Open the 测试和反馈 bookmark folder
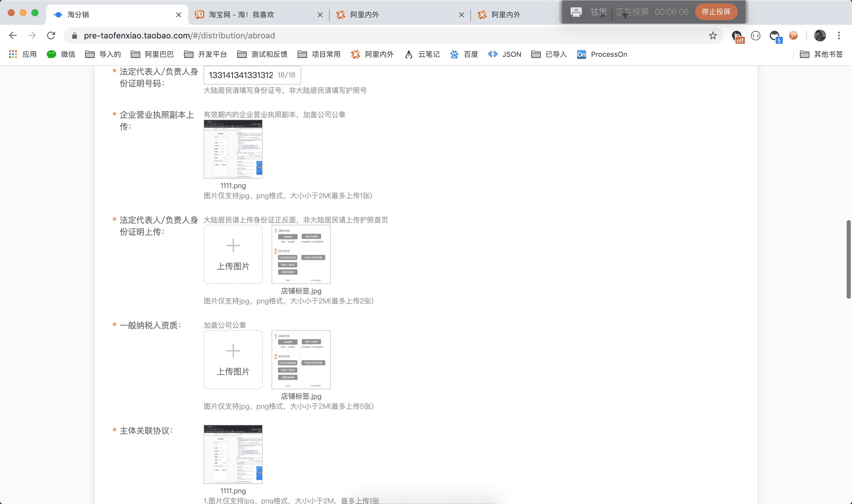852x504 pixels. [262, 54]
